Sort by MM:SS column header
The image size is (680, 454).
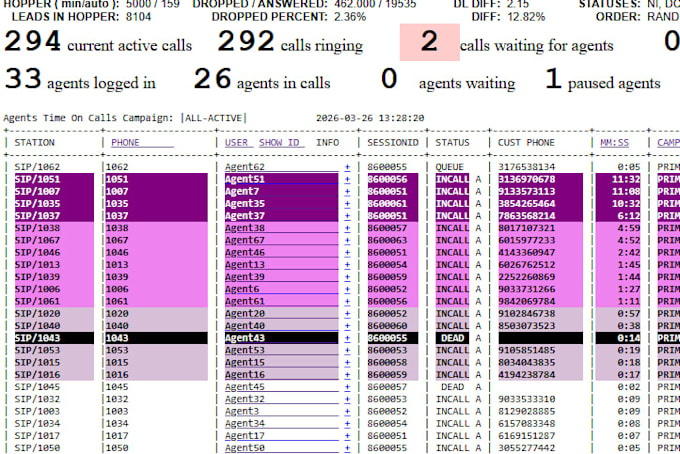pos(614,143)
